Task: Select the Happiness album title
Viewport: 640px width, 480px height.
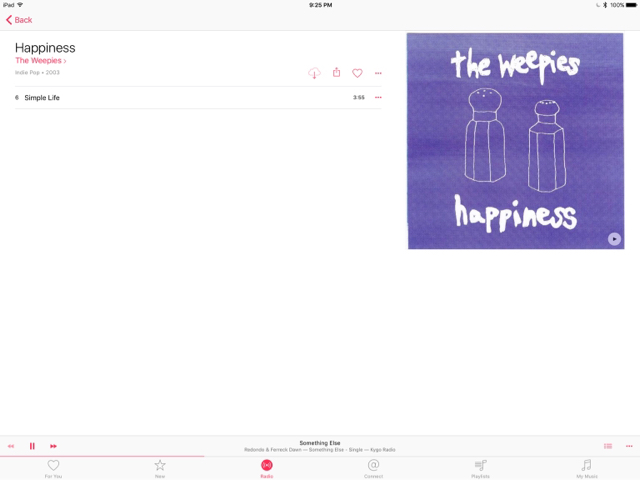Action: point(45,48)
